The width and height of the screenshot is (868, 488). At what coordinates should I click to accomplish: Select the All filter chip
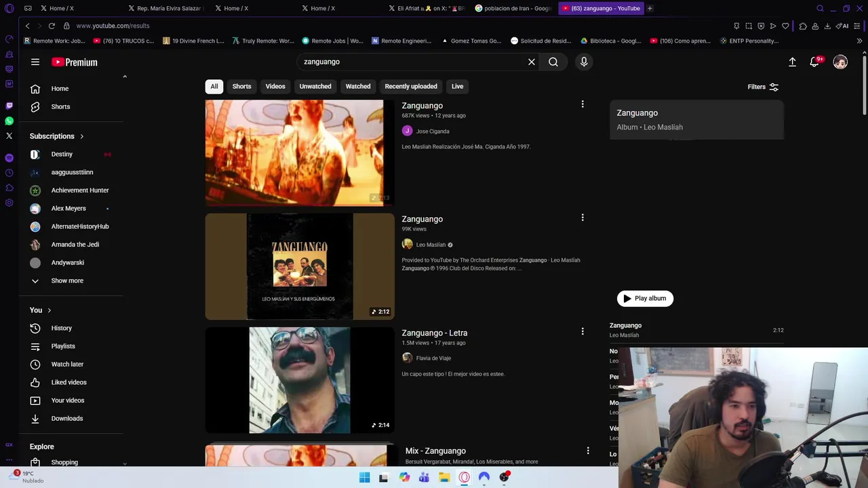214,86
